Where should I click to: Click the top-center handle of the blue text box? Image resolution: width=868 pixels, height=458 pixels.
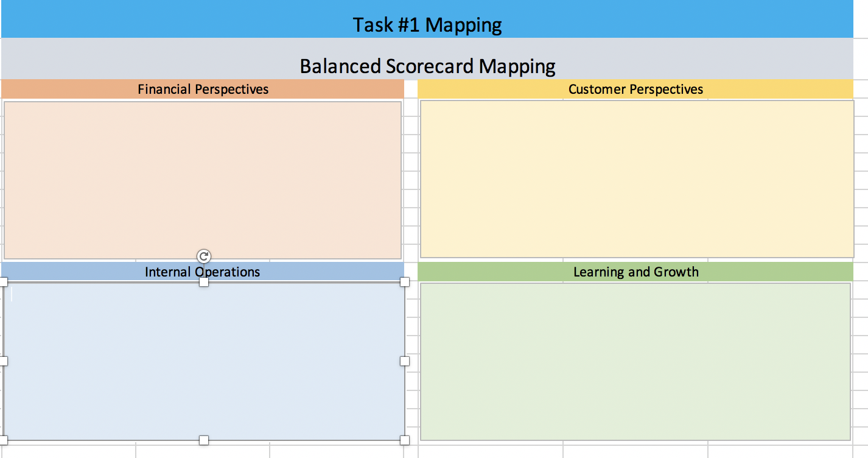(204, 281)
